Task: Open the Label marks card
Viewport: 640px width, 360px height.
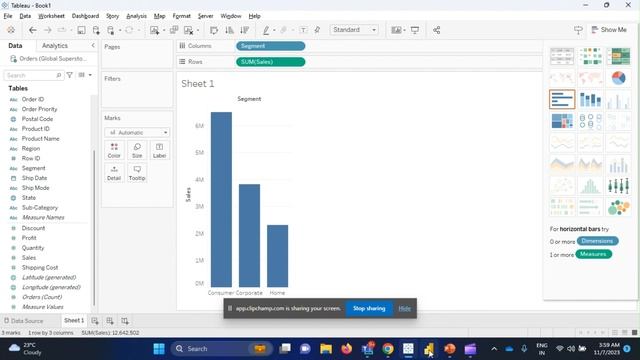Action: [x=159, y=151]
